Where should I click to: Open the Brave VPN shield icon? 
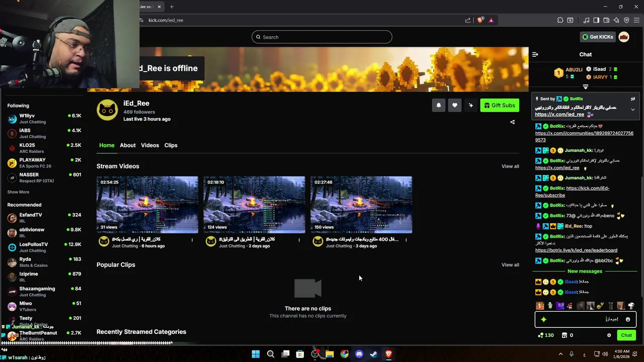click(626, 20)
